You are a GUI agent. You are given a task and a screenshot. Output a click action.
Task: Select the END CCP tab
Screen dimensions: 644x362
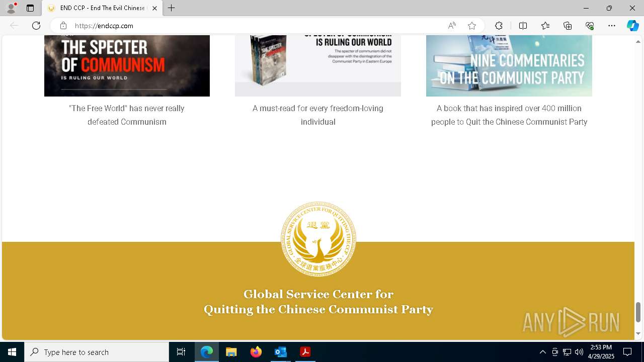coord(103,8)
